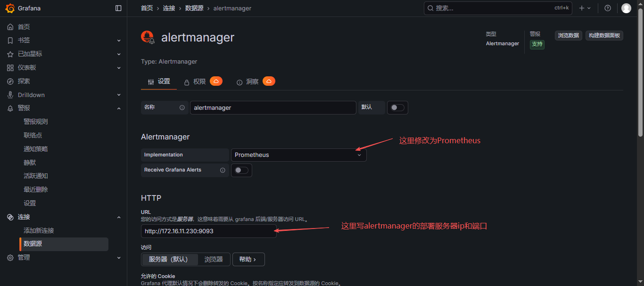This screenshot has width=644, height=286.
Task: Go to 数据源 breadcrumb
Action: click(x=194, y=8)
